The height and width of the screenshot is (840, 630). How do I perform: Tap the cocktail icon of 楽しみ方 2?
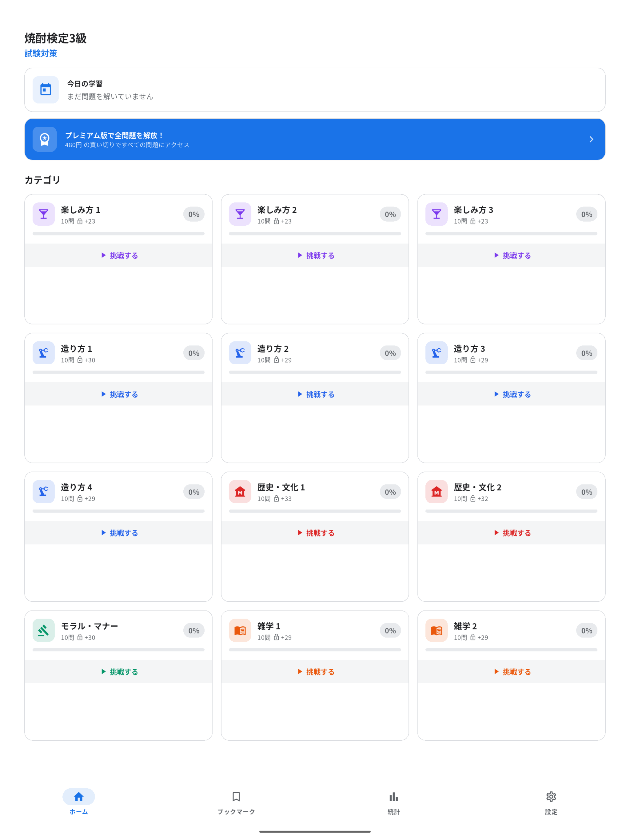(x=240, y=214)
